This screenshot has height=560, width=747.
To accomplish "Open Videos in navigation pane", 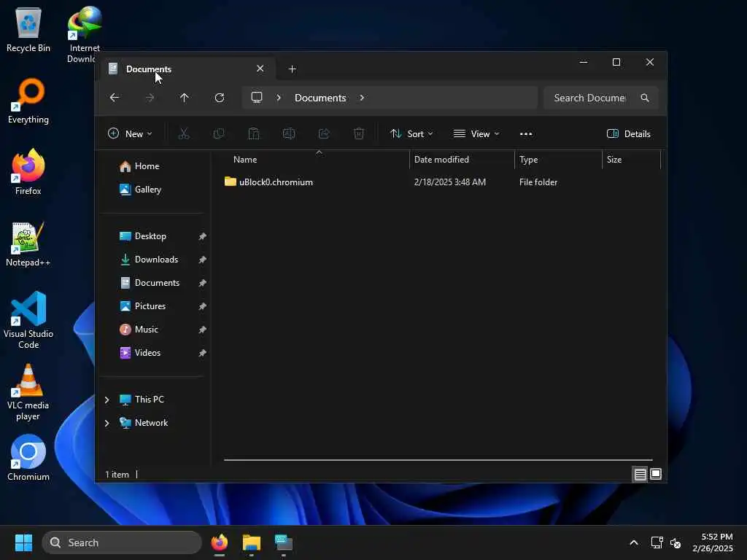I will pyautogui.click(x=147, y=353).
